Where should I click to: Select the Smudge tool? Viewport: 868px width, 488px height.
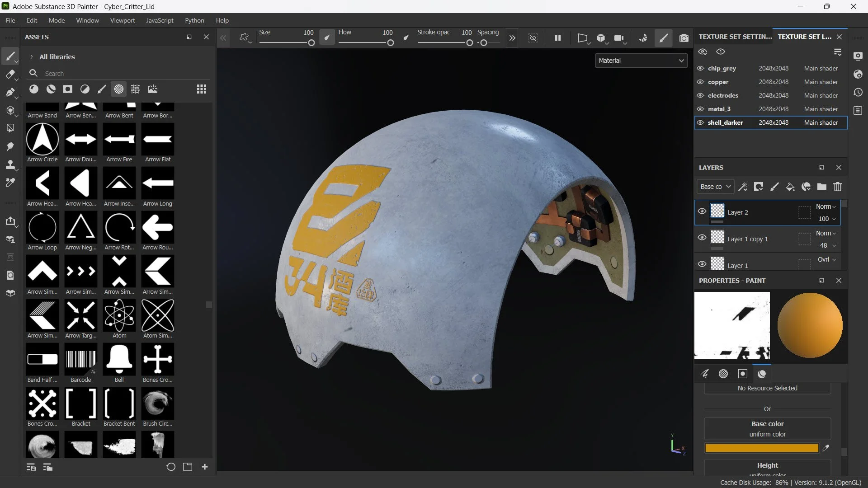[10, 146]
